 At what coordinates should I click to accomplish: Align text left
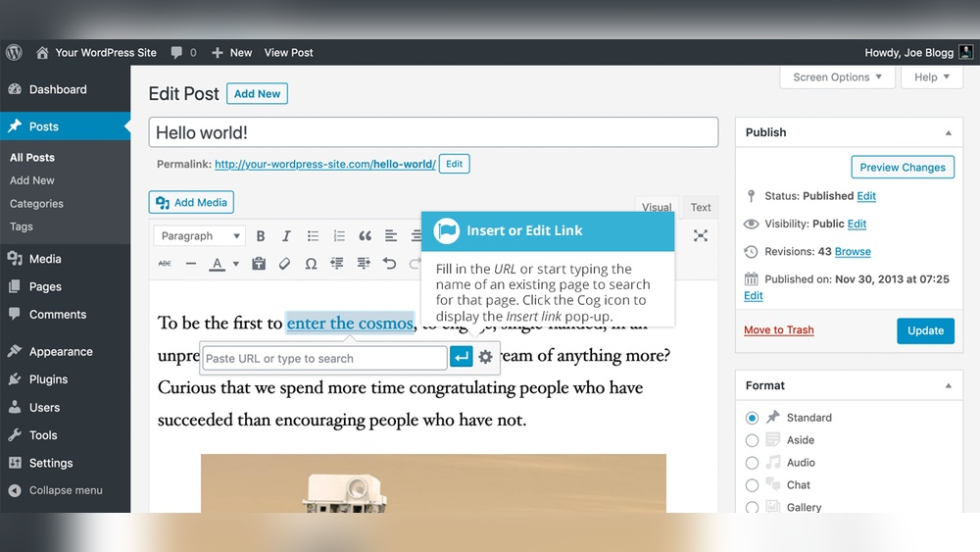(x=391, y=235)
